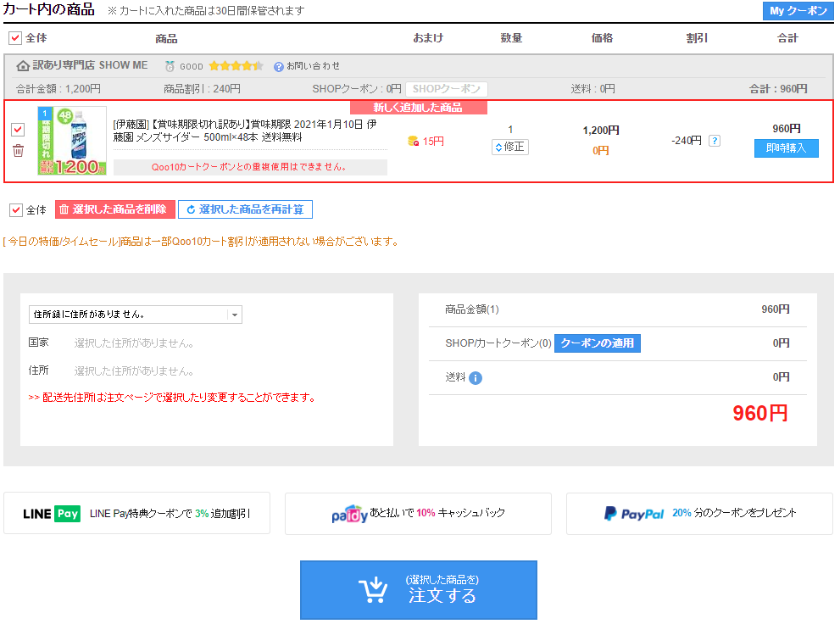
Task: Open the Paidy 10% cashback banner
Action: [418, 513]
